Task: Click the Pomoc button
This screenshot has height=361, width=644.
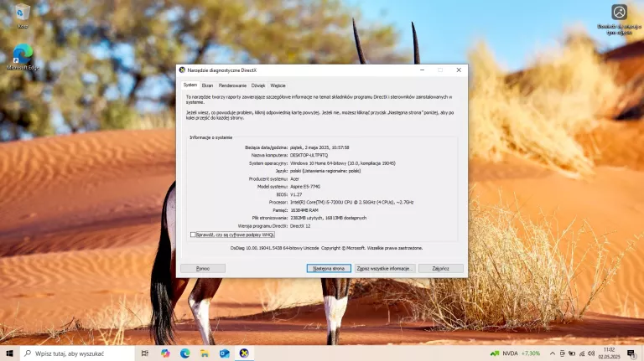Action: 203,268
